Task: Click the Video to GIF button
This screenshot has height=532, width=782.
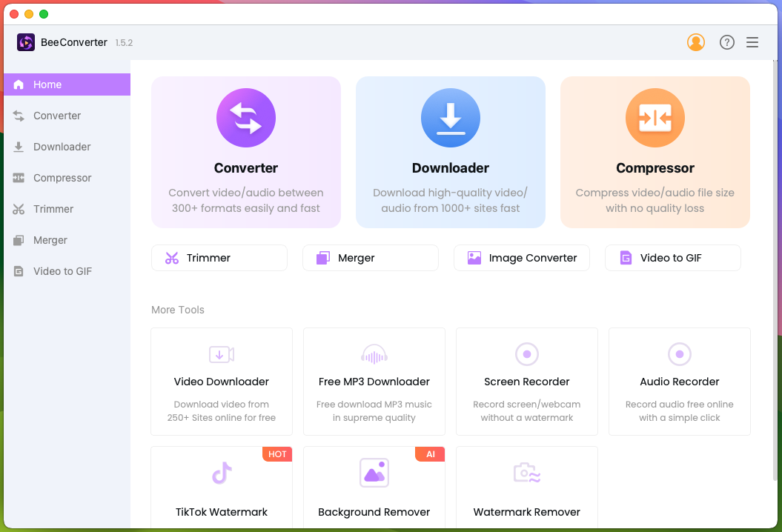Action: click(x=673, y=258)
